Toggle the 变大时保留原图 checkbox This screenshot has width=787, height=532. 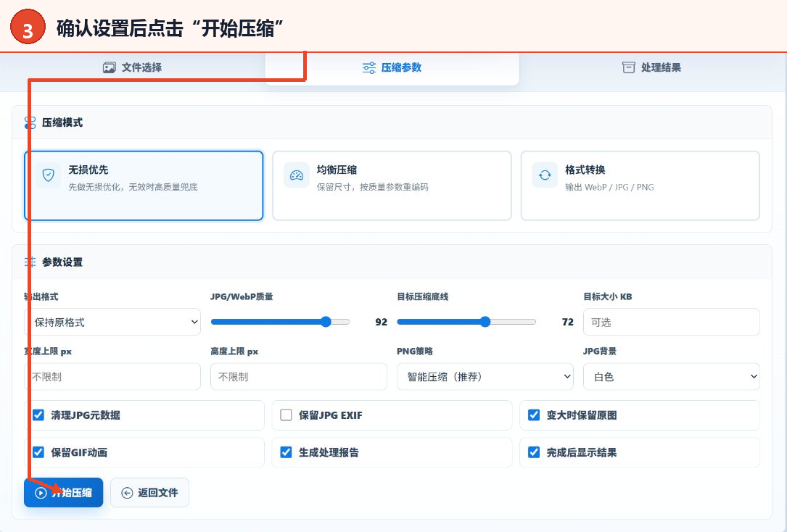[x=534, y=415]
